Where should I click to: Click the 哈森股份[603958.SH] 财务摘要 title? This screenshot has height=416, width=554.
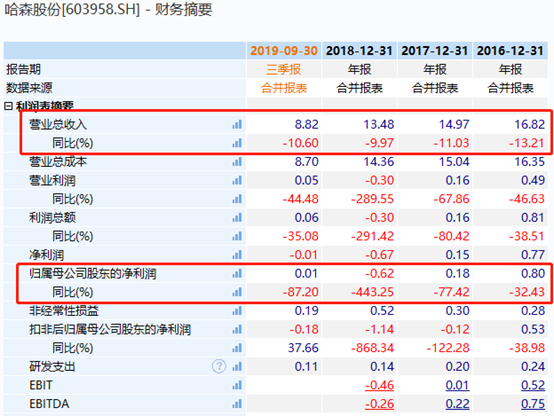[x=108, y=10]
